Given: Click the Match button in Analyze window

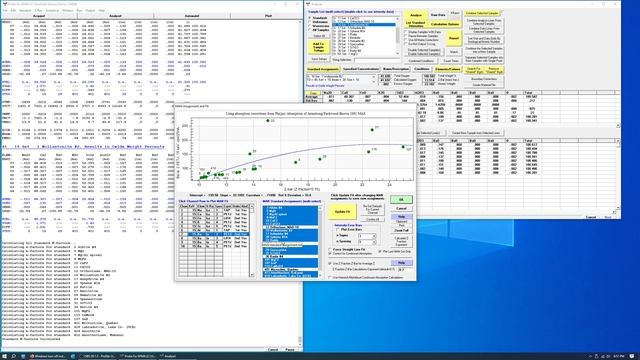Looking at the screenshot, I should click(x=453, y=52).
